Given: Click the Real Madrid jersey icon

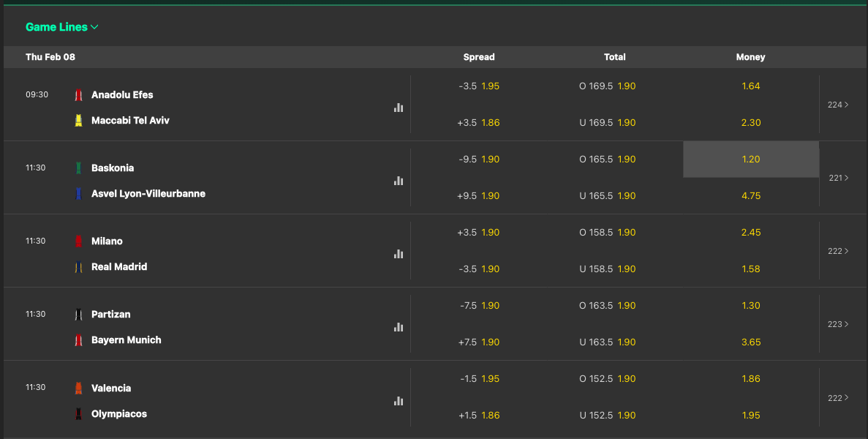Looking at the screenshot, I should (x=78, y=267).
